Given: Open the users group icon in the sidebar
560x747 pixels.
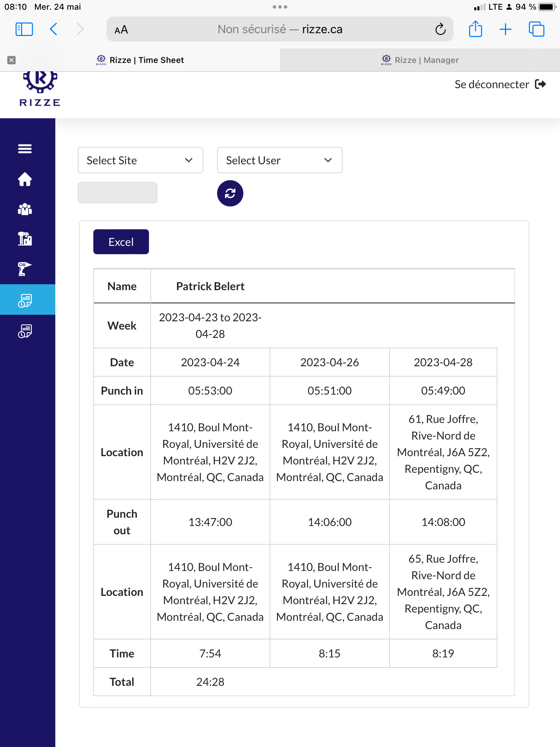Looking at the screenshot, I should coord(25,209).
